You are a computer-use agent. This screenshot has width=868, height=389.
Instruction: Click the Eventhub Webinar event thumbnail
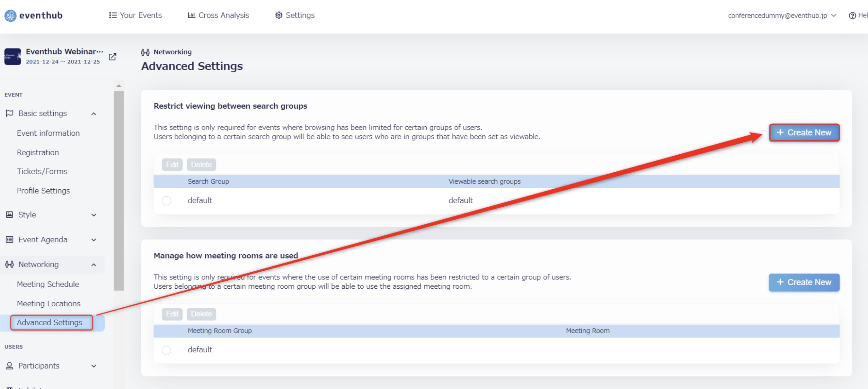click(x=13, y=57)
